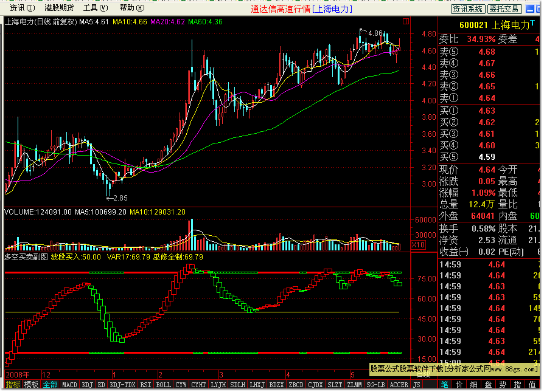Image resolution: width=544 pixels, height=392 pixels.
Task: Switch to ZBCD indicator
Action: (296, 385)
